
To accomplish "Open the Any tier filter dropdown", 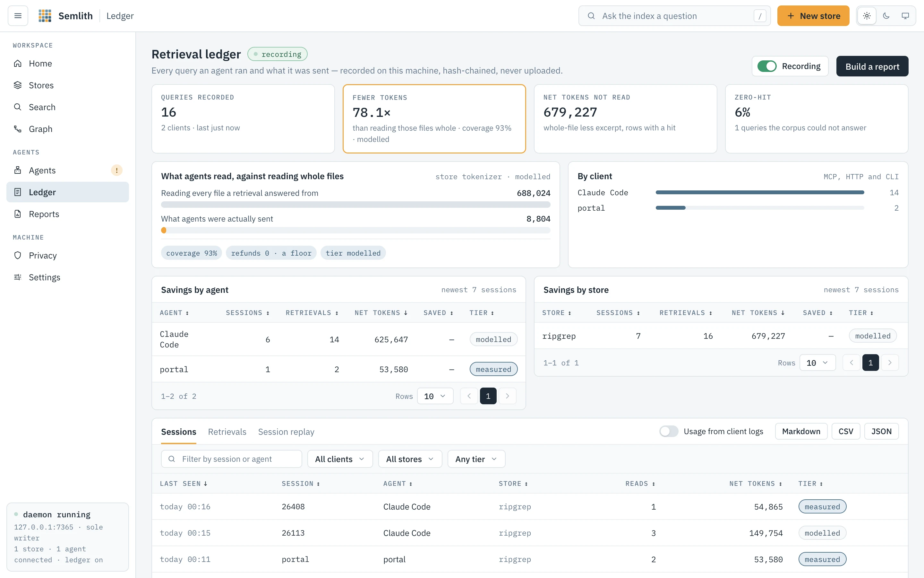I will (x=476, y=459).
